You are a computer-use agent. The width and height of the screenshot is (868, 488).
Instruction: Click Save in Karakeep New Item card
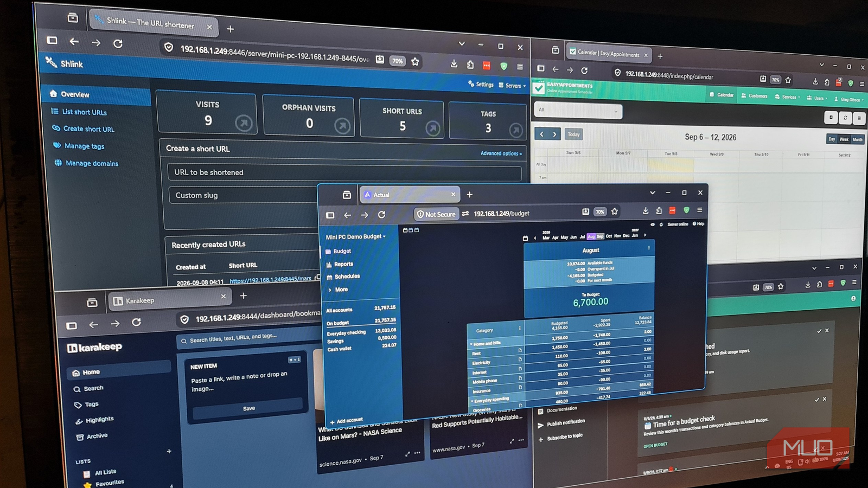pyautogui.click(x=248, y=407)
